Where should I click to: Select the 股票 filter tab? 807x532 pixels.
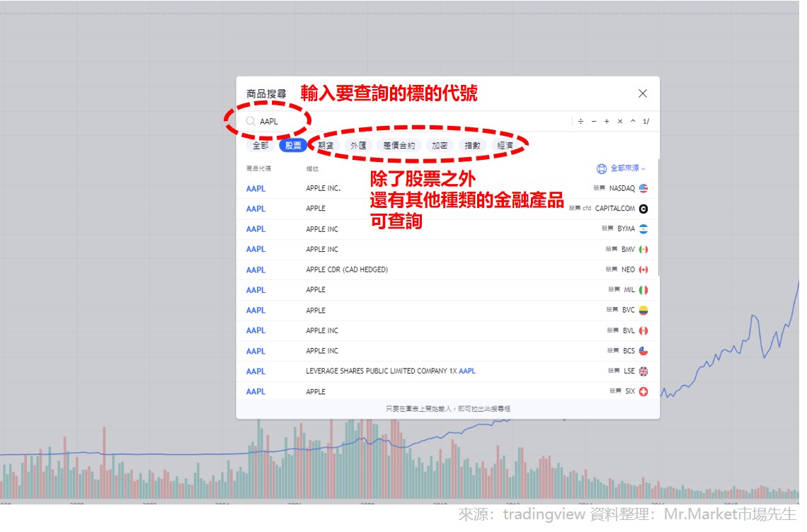(x=293, y=146)
